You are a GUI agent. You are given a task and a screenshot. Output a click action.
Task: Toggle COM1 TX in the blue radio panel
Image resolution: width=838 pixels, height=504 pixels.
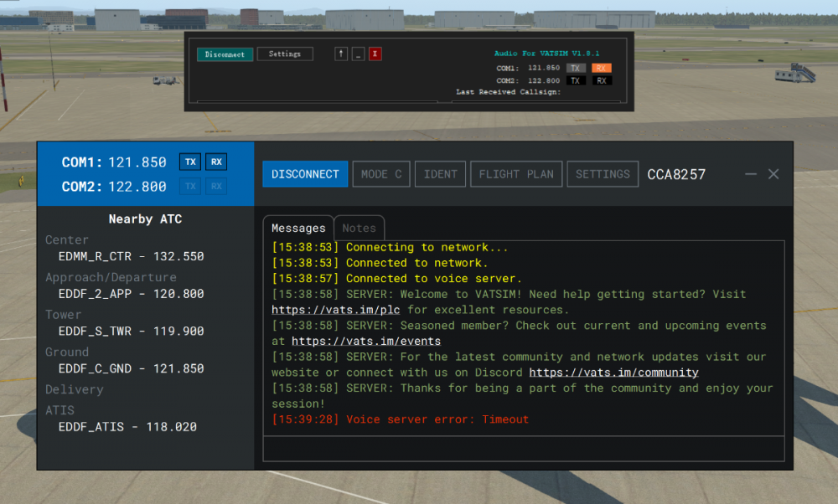coord(190,162)
